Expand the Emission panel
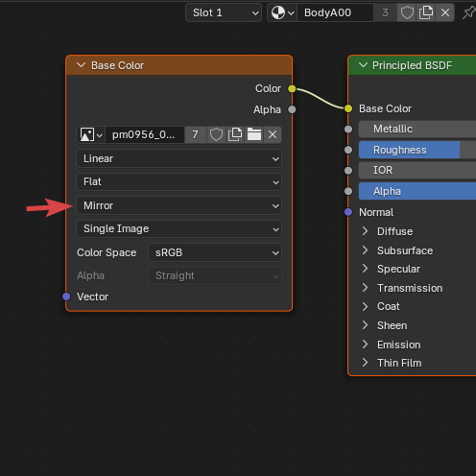 pos(365,345)
